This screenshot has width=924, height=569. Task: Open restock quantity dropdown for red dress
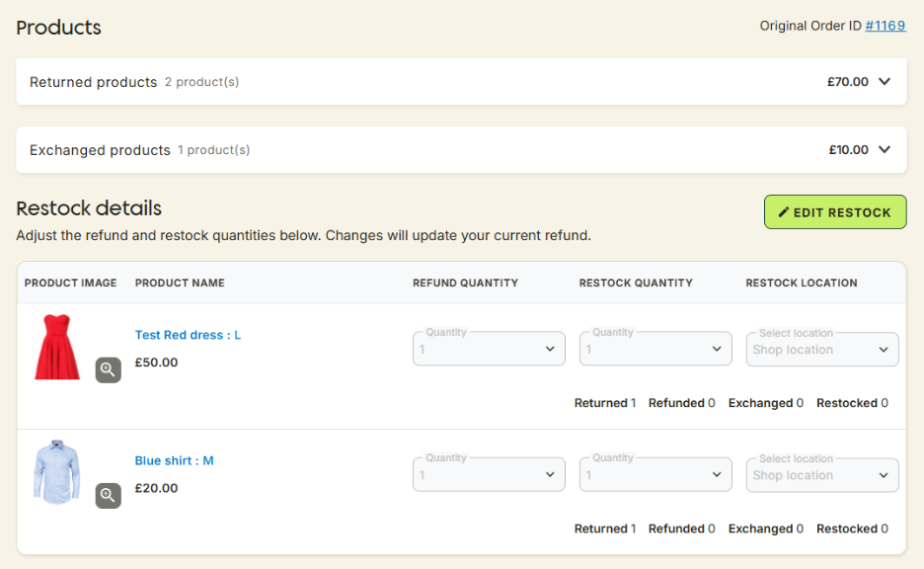pyautogui.click(x=655, y=349)
